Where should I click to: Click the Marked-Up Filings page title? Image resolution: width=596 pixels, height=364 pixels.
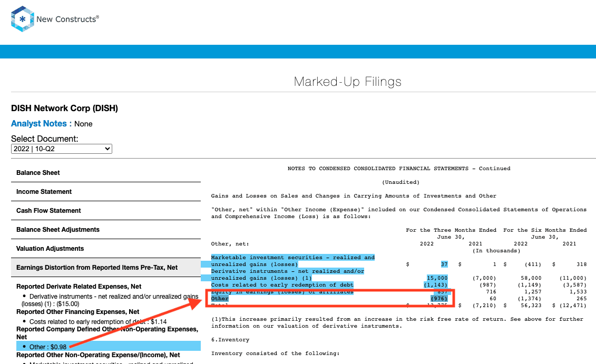point(347,82)
